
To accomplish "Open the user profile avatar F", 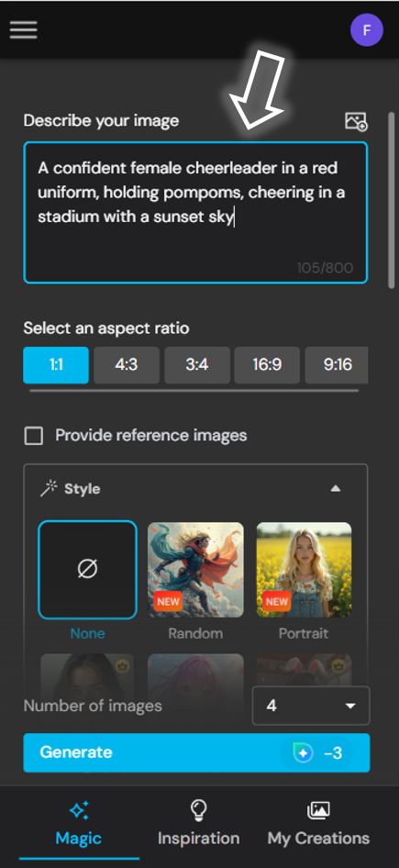I will (366, 30).
